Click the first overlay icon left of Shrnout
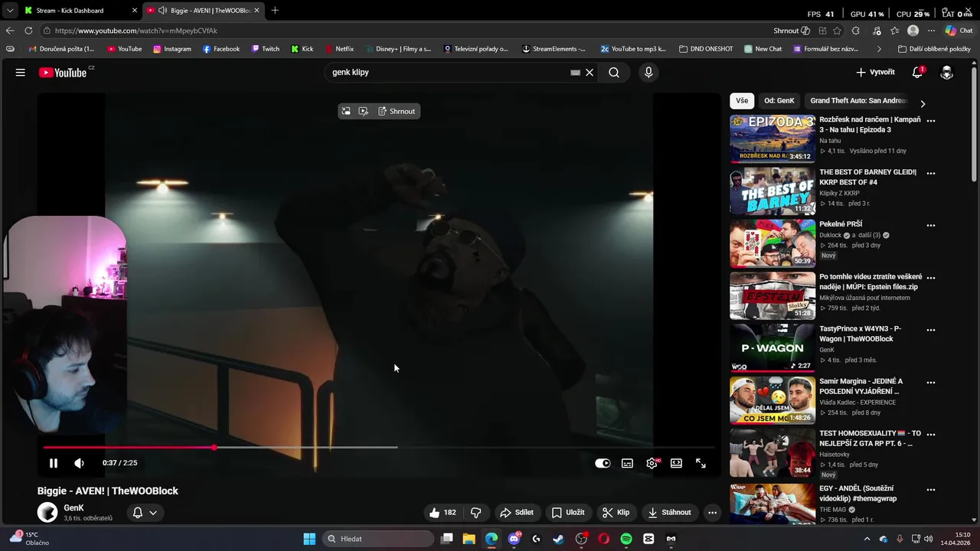980x551 pixels. coord(346,112)
